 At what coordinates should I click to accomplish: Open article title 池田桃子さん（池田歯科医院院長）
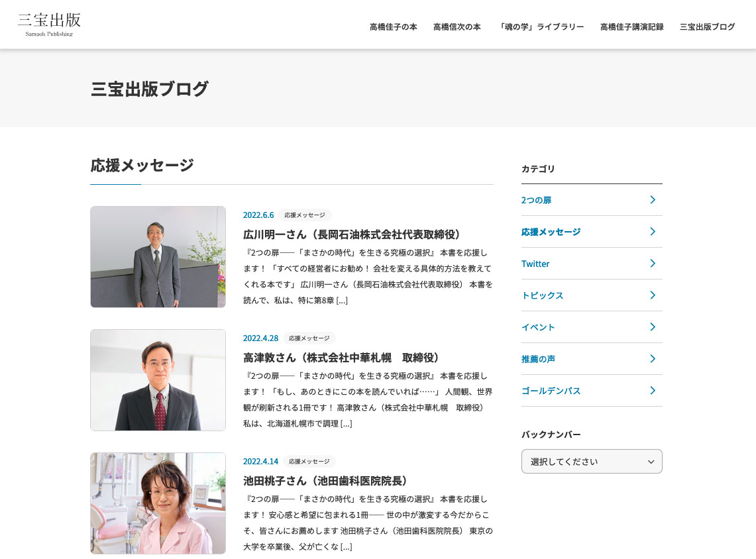click(x=325, y=481)
